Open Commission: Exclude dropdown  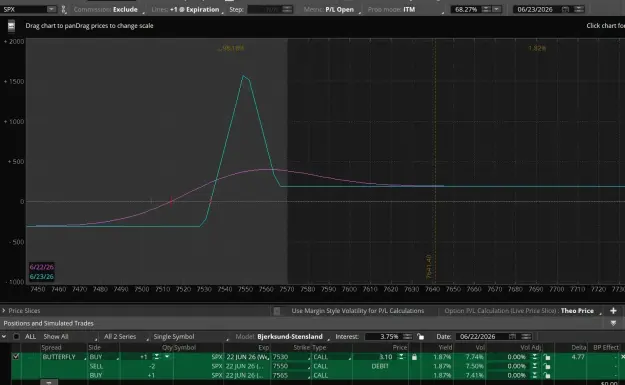pos(109,9)
